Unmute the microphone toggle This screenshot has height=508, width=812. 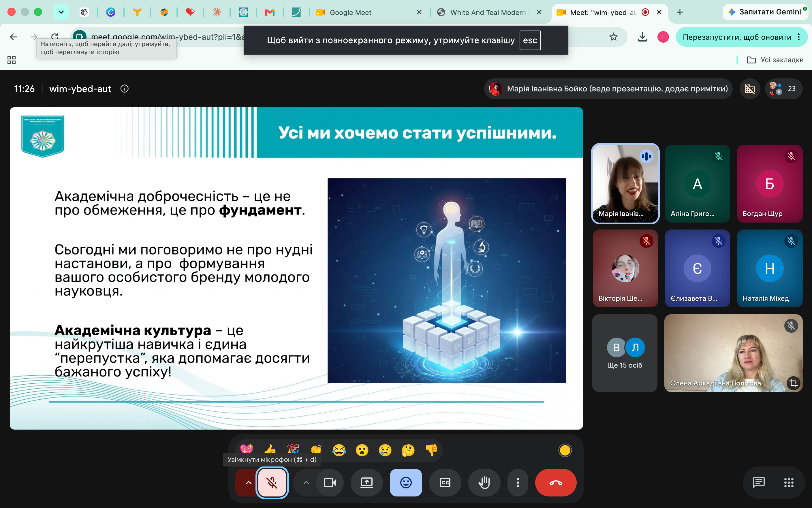click(272, 482)
